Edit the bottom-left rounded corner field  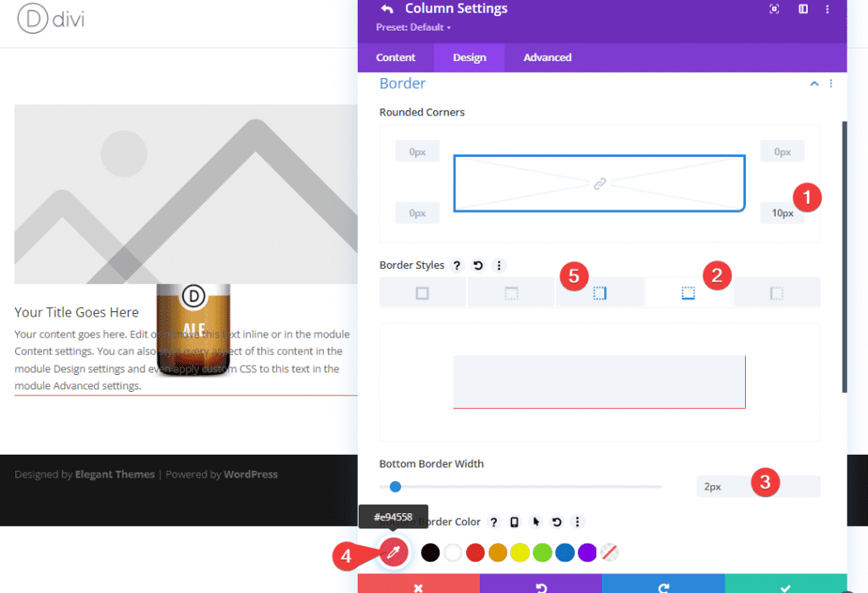pos(417,213)
